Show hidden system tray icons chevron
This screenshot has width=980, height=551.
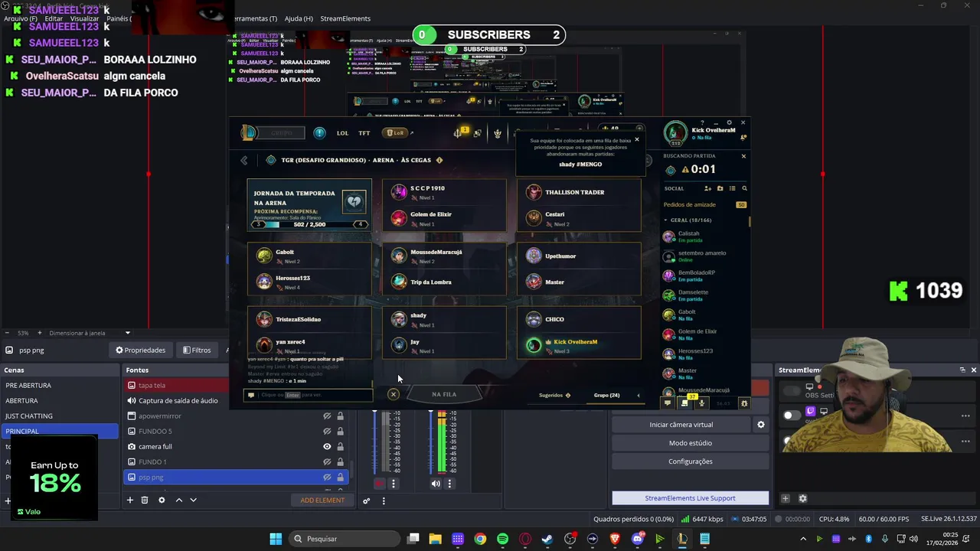(802, 539)
